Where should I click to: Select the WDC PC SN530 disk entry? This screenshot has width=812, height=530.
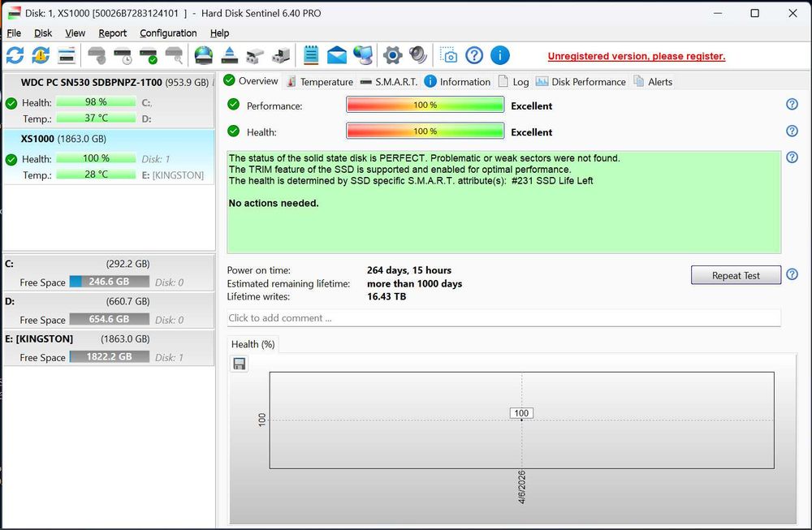(109, 101)
